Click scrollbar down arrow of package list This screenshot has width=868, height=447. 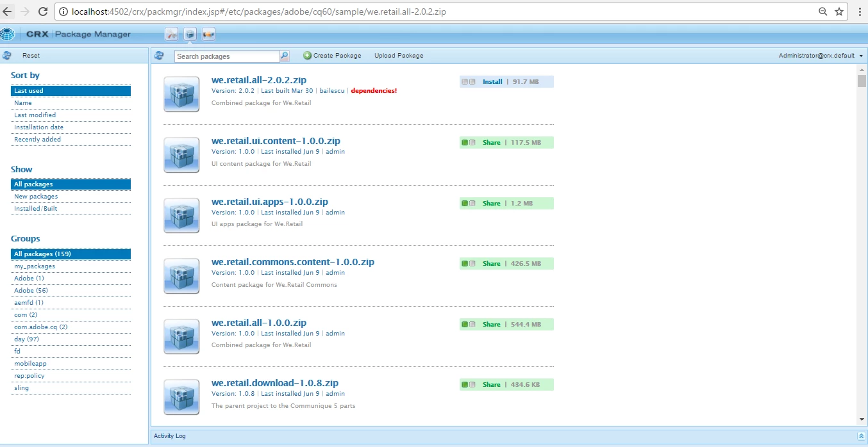(862, 419)
